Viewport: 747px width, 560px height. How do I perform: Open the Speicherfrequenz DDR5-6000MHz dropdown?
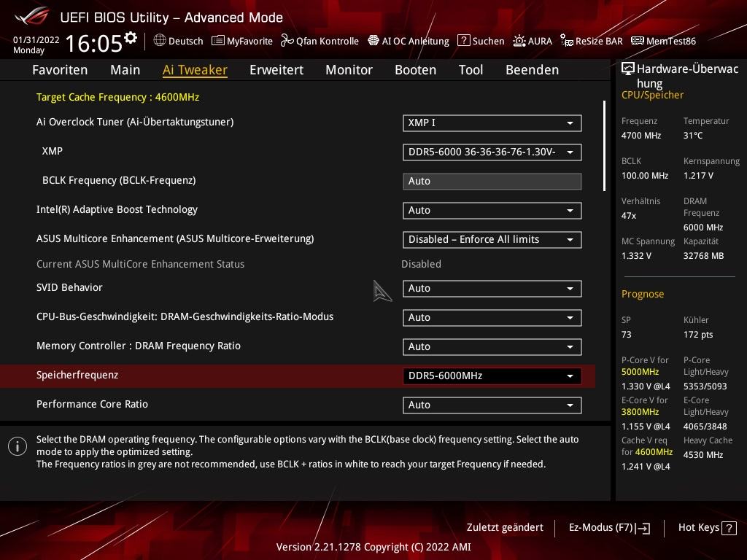pyautogui.click(x=492, y=376)
